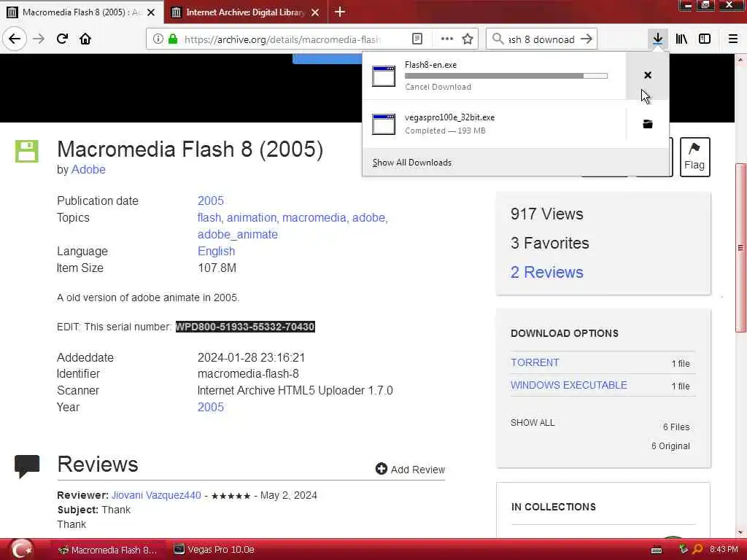
Task: Click Cancel Download under Flash8-en.exe
Action: 438,87
